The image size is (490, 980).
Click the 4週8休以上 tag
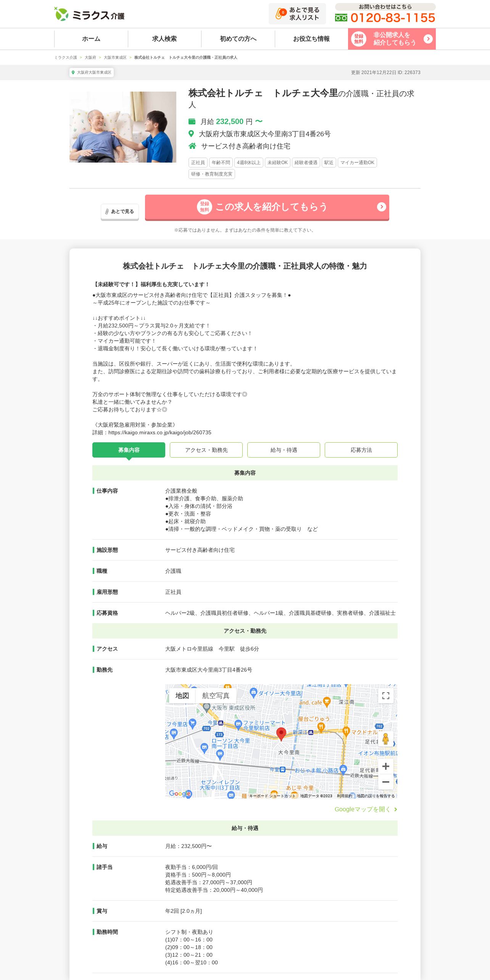249,163
